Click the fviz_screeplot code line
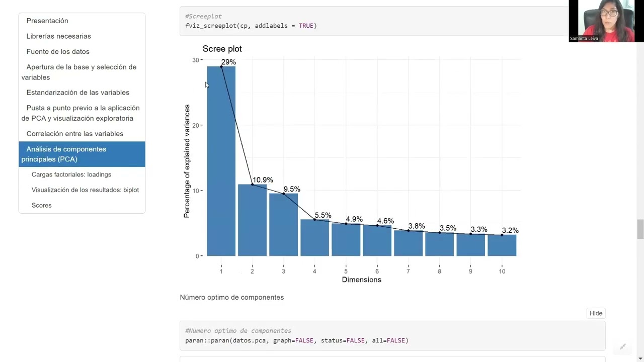 (x=251, y=26)
